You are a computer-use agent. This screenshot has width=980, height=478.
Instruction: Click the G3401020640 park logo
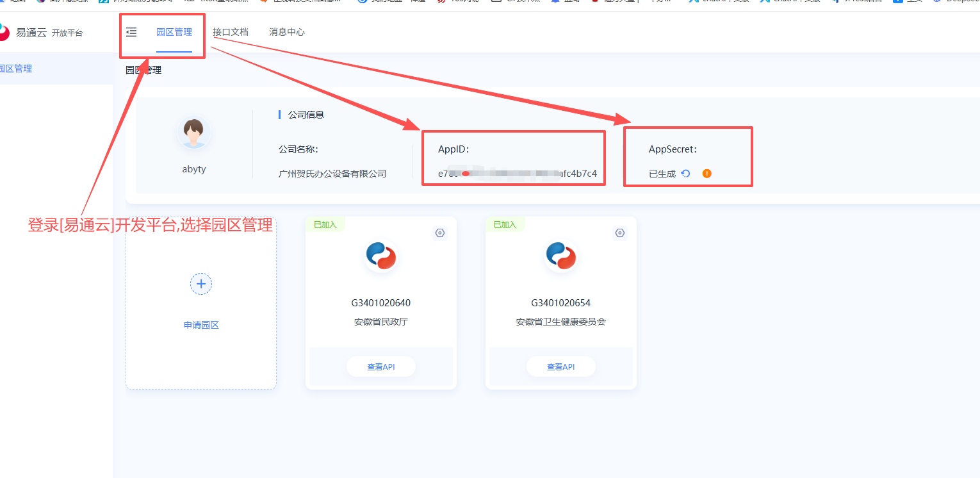pos(381,256)
